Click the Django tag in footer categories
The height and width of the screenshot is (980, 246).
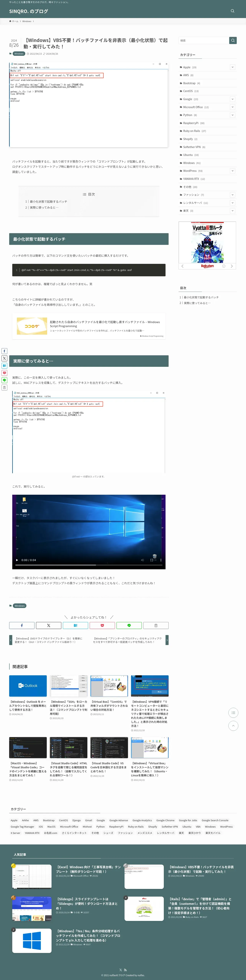tap(76, 820)
